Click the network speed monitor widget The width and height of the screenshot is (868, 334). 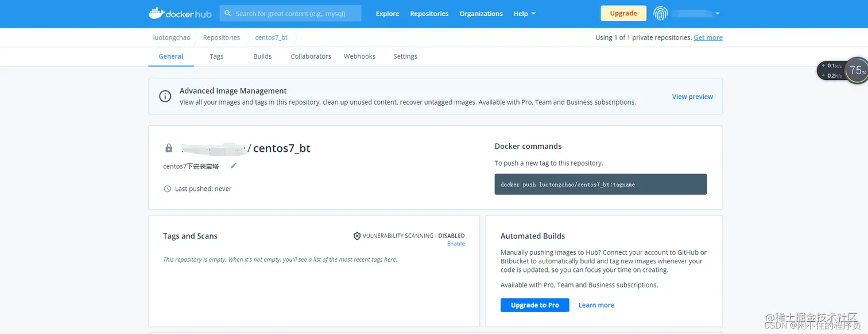point(831,71)
